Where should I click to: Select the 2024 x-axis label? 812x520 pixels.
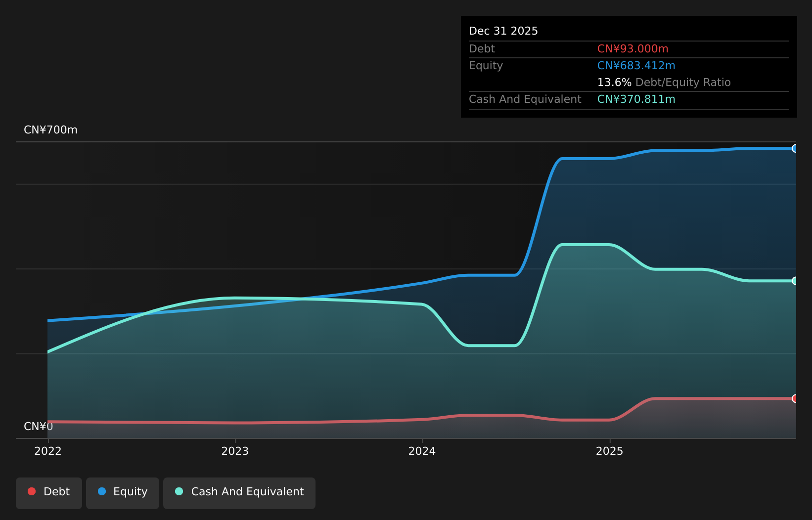(422, 451)
